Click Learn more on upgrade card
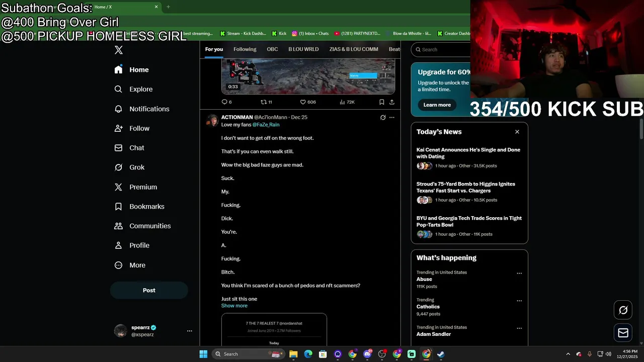 437,105
